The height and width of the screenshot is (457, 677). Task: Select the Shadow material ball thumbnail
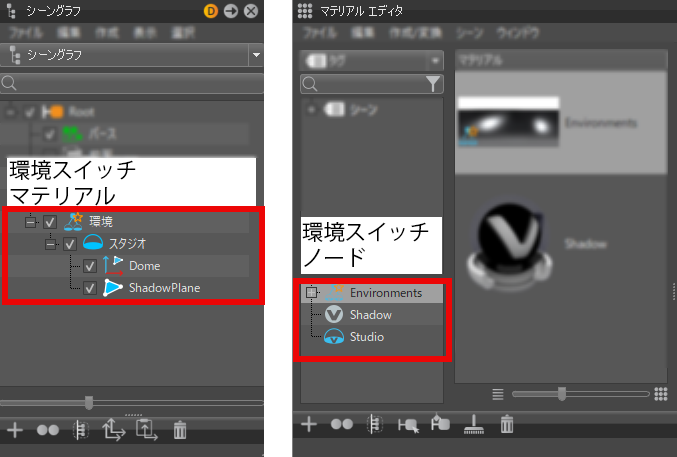click(x=510, y=248)
